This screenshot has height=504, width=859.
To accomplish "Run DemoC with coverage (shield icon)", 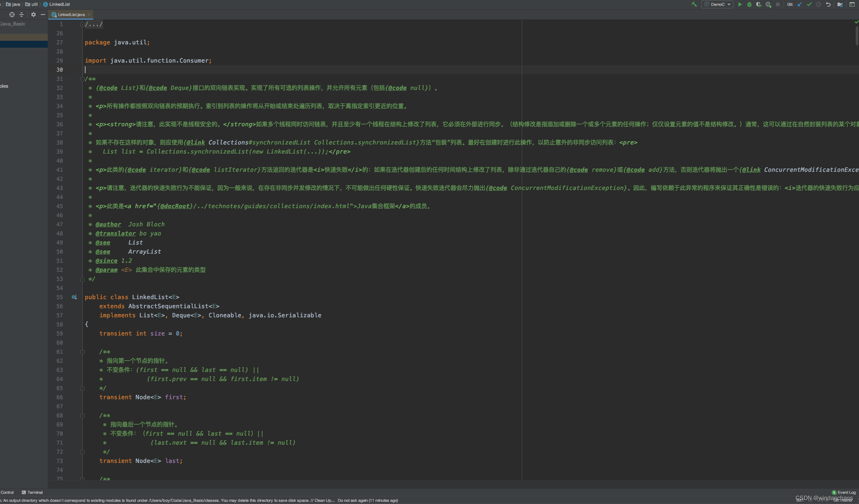I will tap(758, 4).
